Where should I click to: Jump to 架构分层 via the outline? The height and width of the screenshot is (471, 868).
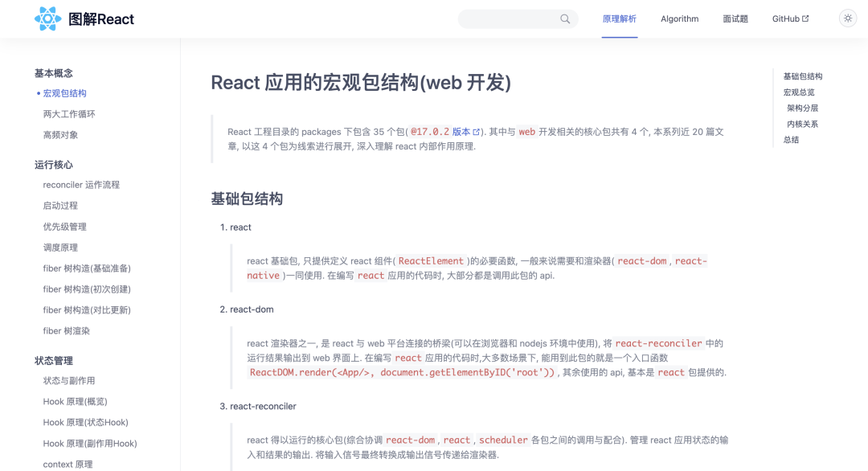point(804,107)
